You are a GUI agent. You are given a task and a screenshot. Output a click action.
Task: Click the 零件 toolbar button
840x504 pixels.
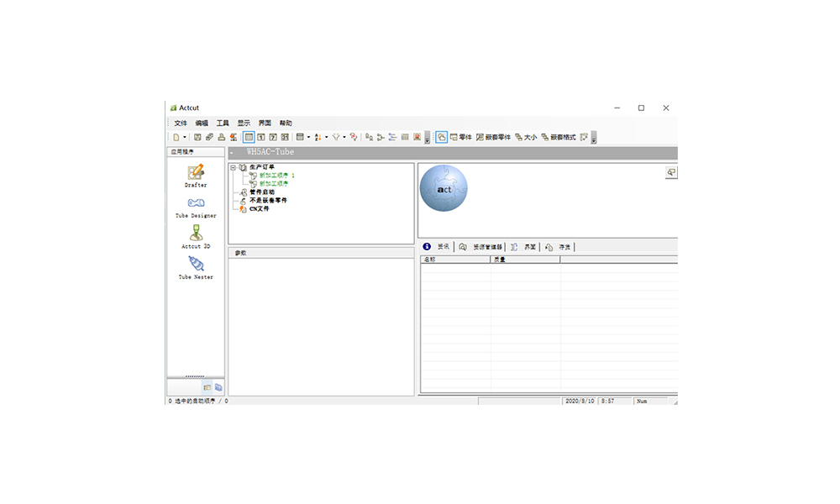pos(460,137)
